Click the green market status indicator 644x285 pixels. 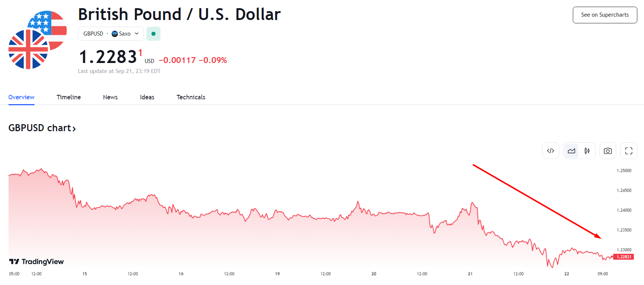[153, 34]
